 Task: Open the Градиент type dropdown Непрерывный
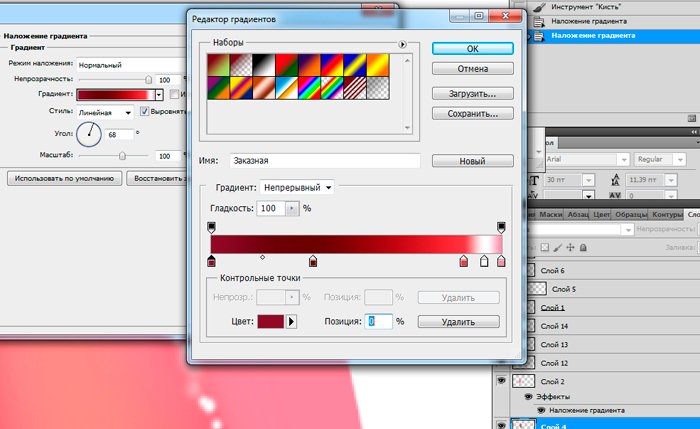297,186
